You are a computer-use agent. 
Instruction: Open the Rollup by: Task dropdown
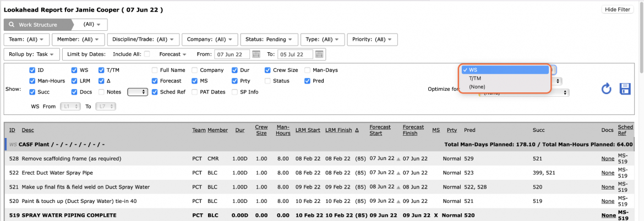coord(31,54)
